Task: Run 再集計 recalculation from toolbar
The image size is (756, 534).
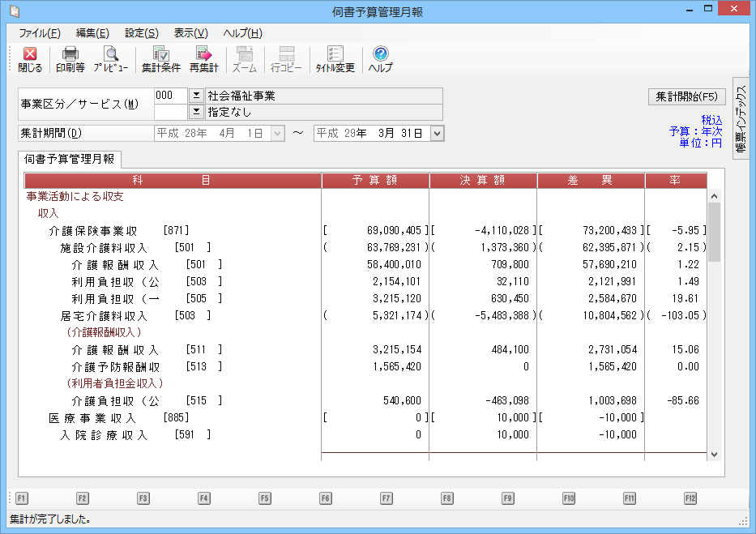Action: coord(203,59)
